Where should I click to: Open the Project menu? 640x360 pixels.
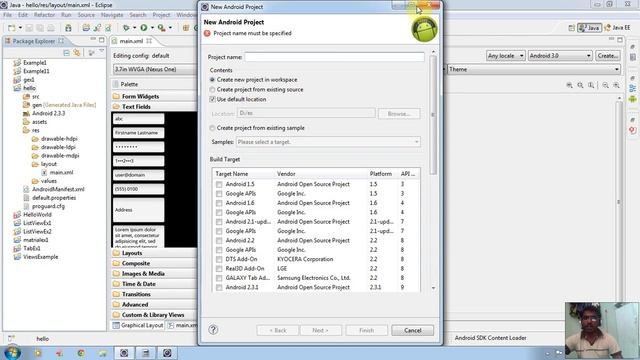click(x=161, y=15)
